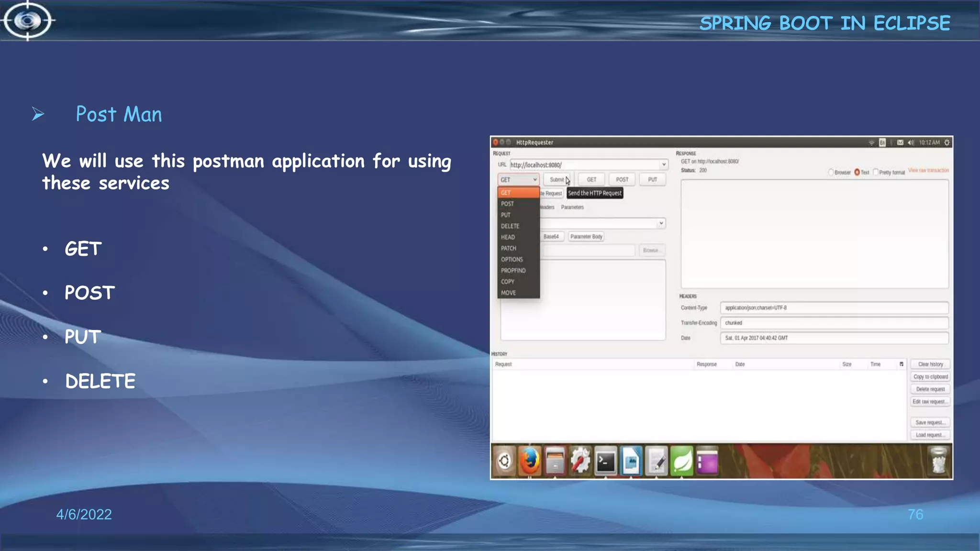Click the Clear history button
Image resolution: width=980 pixels, height=551 pixels.
pos(930,364)
